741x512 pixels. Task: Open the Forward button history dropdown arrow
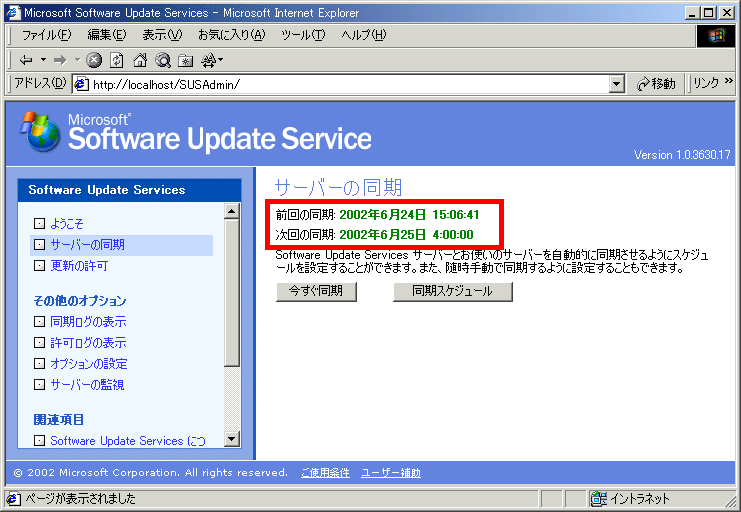78,60
